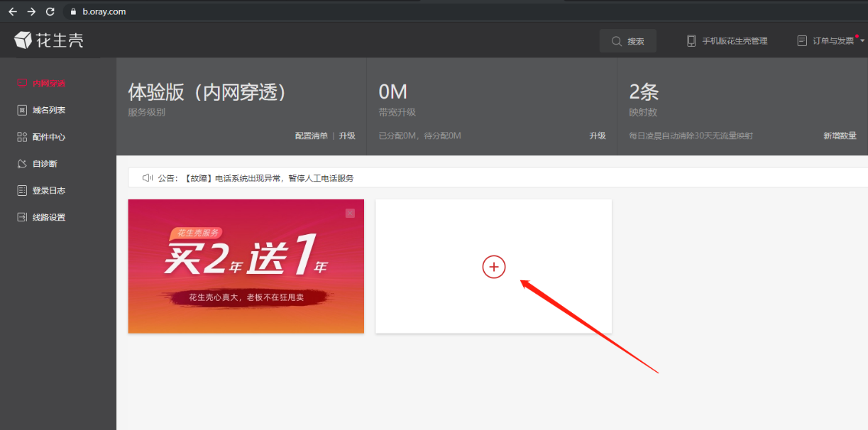Close the 买2年送1年 promotion banner
This screenshot has height=430, width=868.
350,213
